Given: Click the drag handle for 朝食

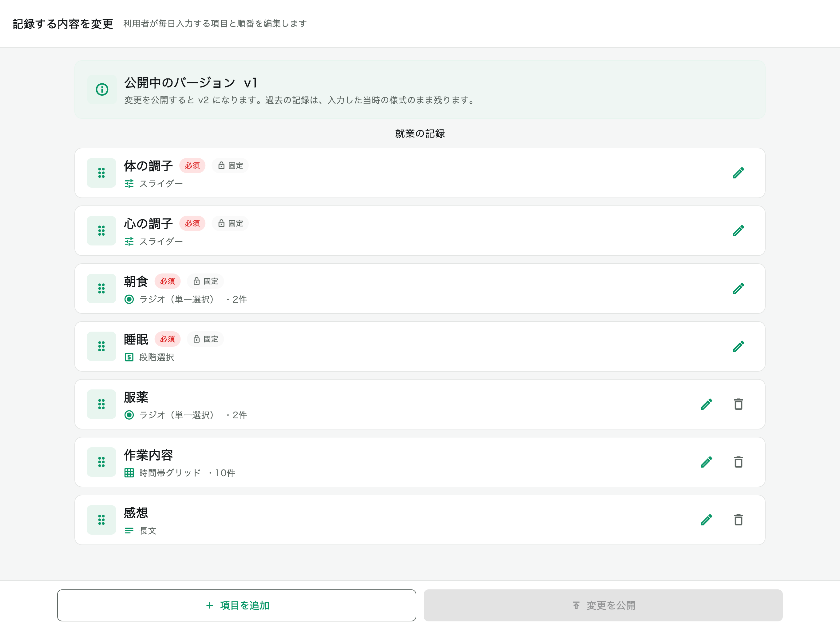Looking at the screenshot, I should 101,289.
